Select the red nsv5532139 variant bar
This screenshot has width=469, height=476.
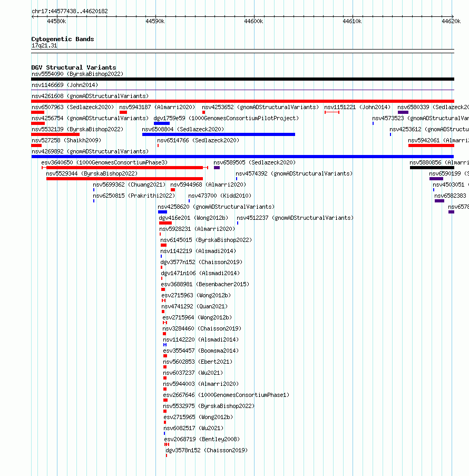tap(55, 134)
